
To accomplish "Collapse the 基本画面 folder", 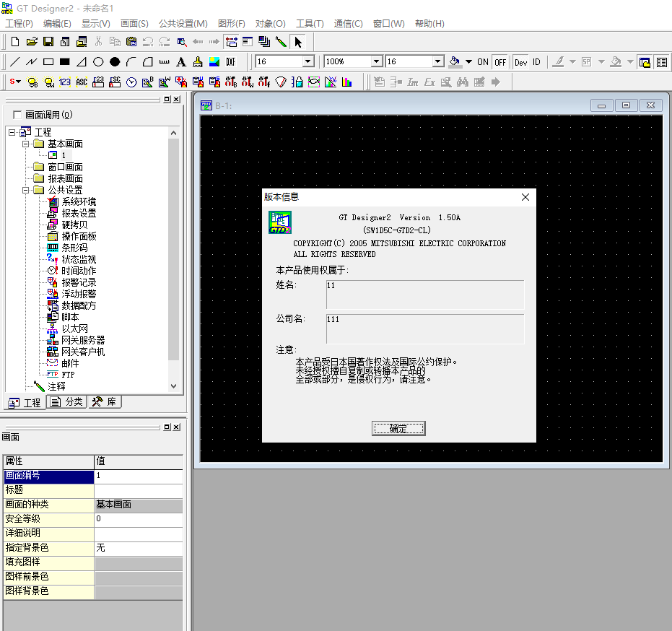I will point(26,144).
